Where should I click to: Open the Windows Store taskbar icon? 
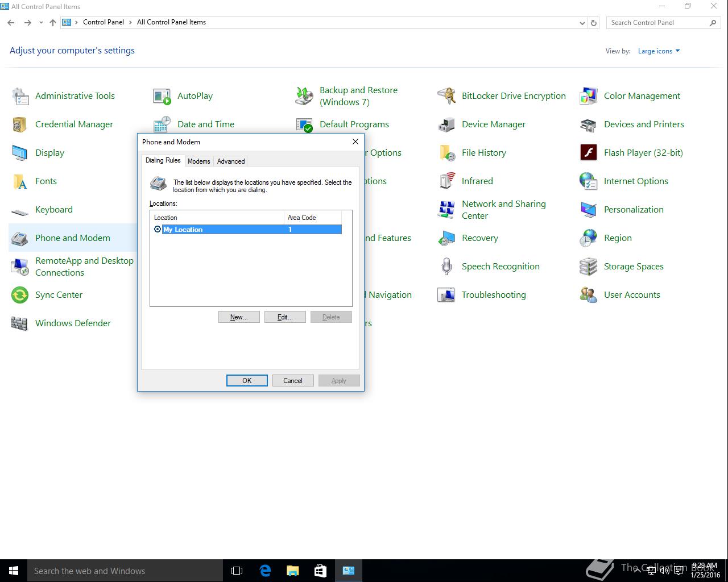[320, 571]
